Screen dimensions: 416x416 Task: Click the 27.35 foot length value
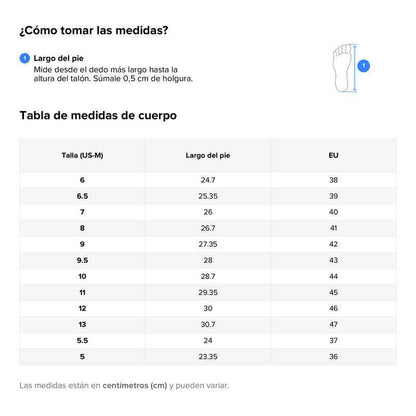[x=208, y=244]
